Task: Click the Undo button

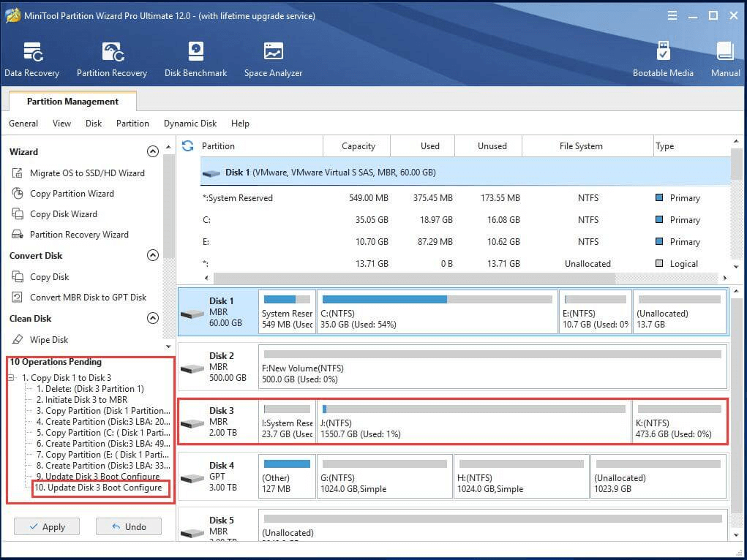Action: point(129,526)
